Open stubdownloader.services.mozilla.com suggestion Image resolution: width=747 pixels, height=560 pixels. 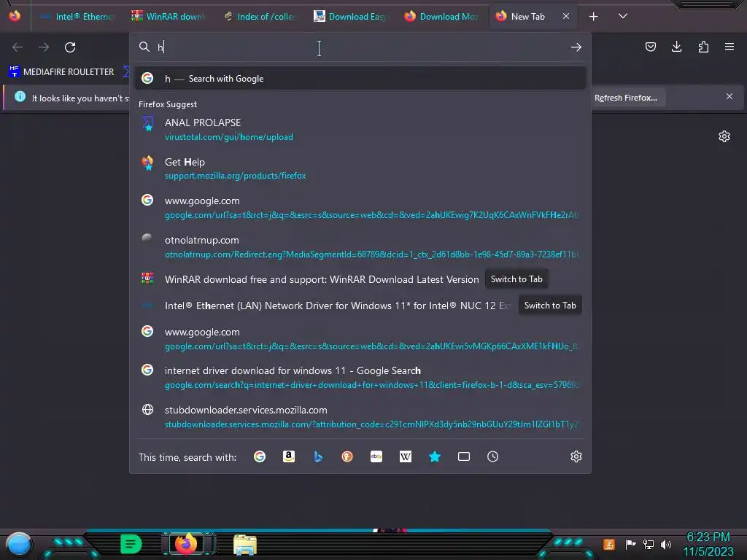[x=360, y=416]
